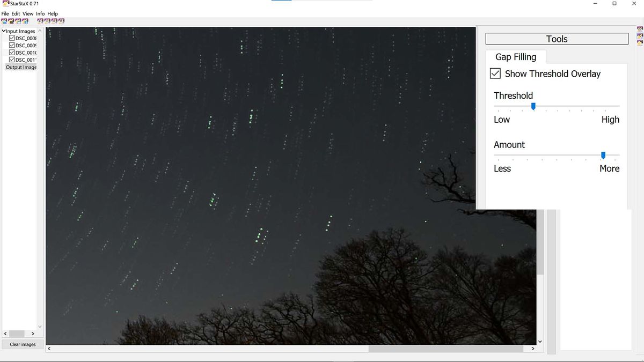Switch to the Gap Filling tab
This screenshot has height=362, width=644.
515,57
